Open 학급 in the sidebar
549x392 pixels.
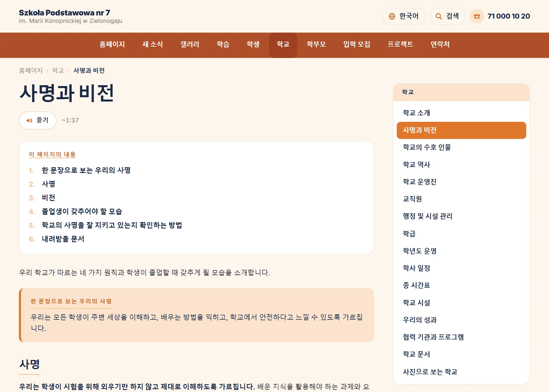pyautogui.click(x=461, y=234)
